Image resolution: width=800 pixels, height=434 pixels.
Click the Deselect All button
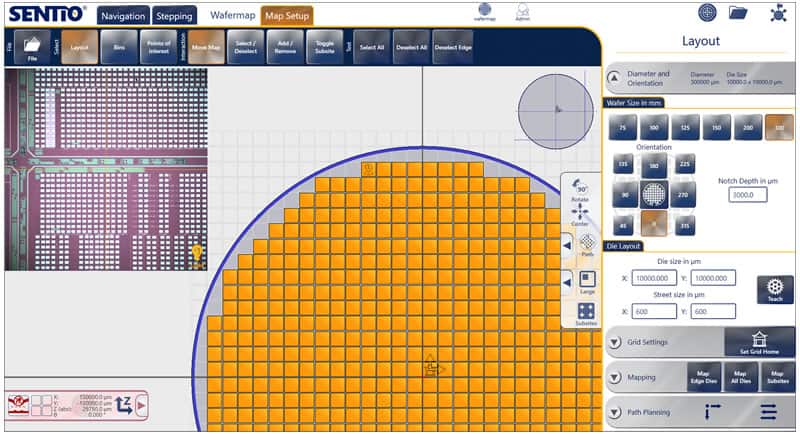411,46
